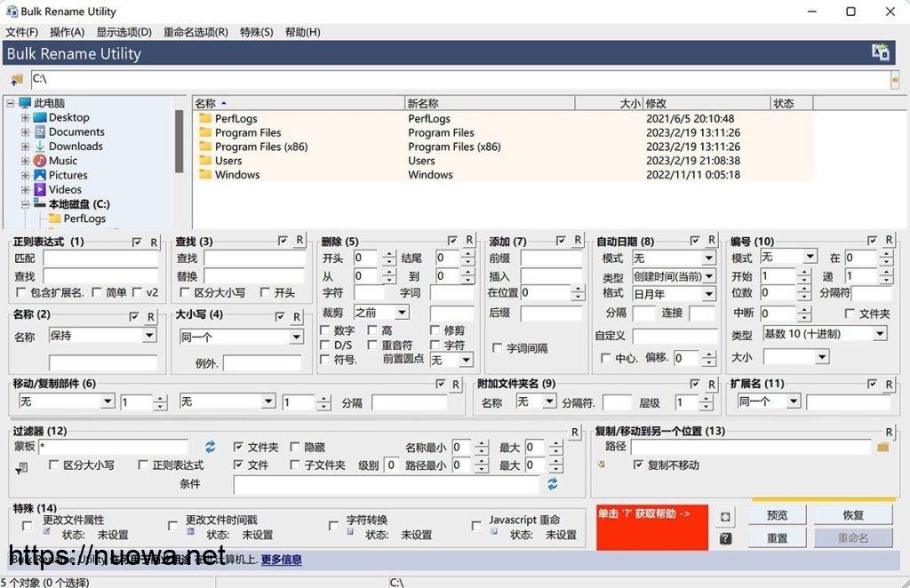Open the 重命名选项(R) menu
Image resolution: width=910 pixels, height=588 pixels.
[196, 32]
